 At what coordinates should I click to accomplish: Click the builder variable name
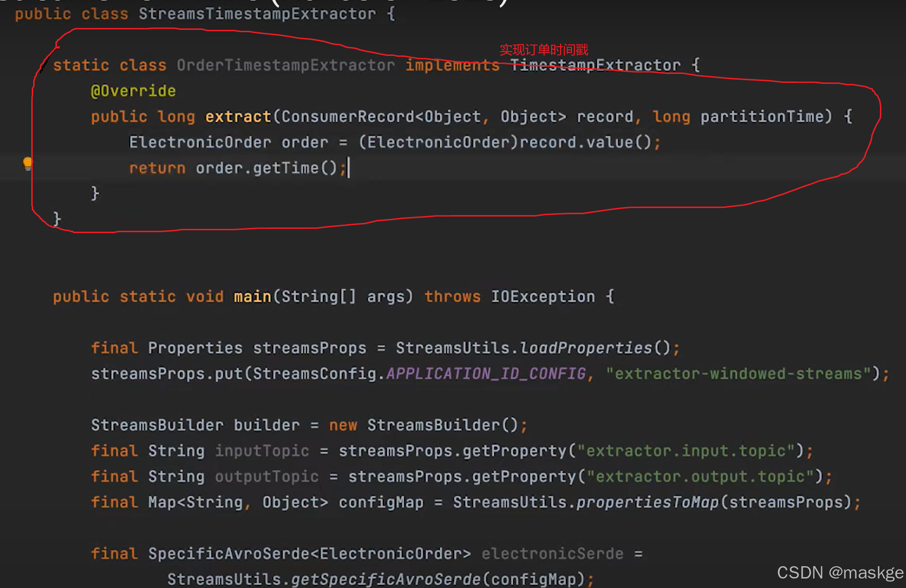pos(266,425)
